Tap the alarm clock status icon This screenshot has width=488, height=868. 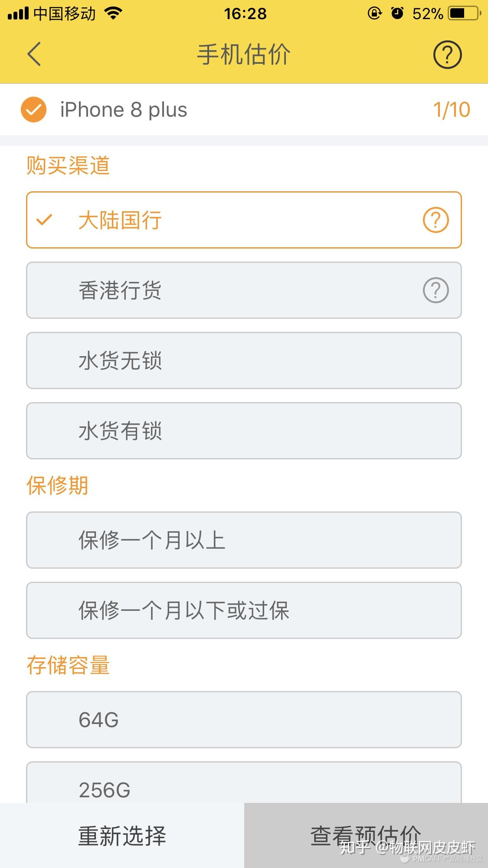click(x=397, y=14)
